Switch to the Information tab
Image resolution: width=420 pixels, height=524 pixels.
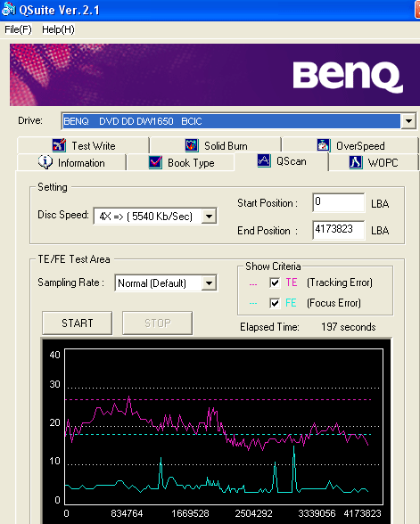[71, 163]
